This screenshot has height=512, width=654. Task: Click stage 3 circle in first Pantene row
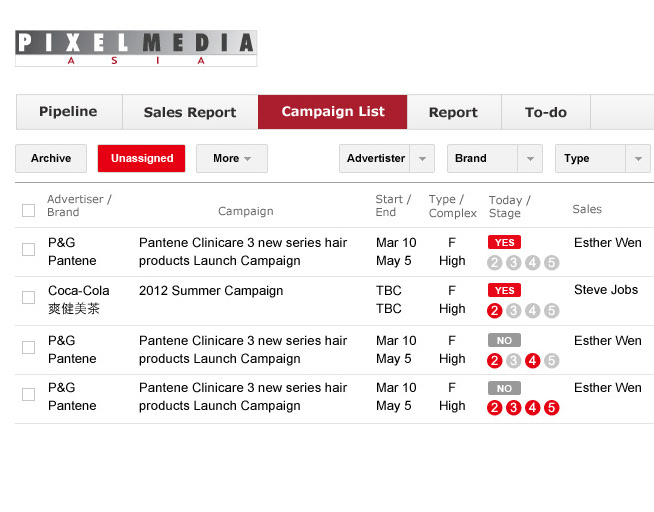coord(513,263)
